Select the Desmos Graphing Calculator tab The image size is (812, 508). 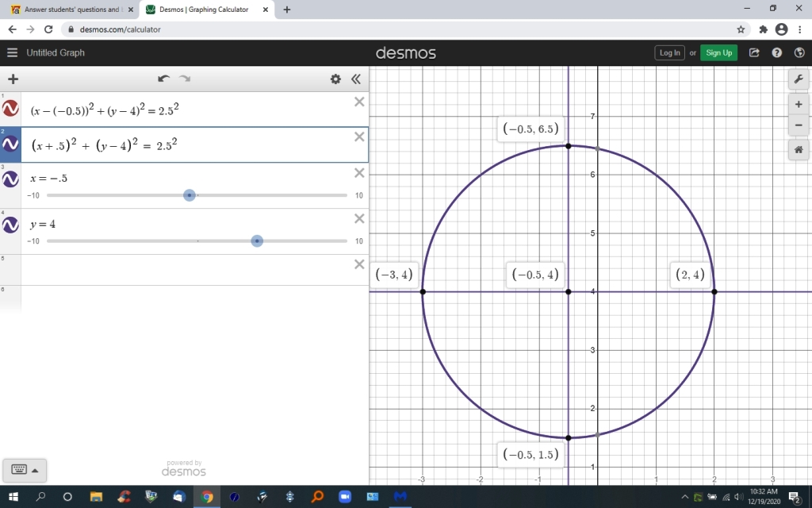click(204, 10)
